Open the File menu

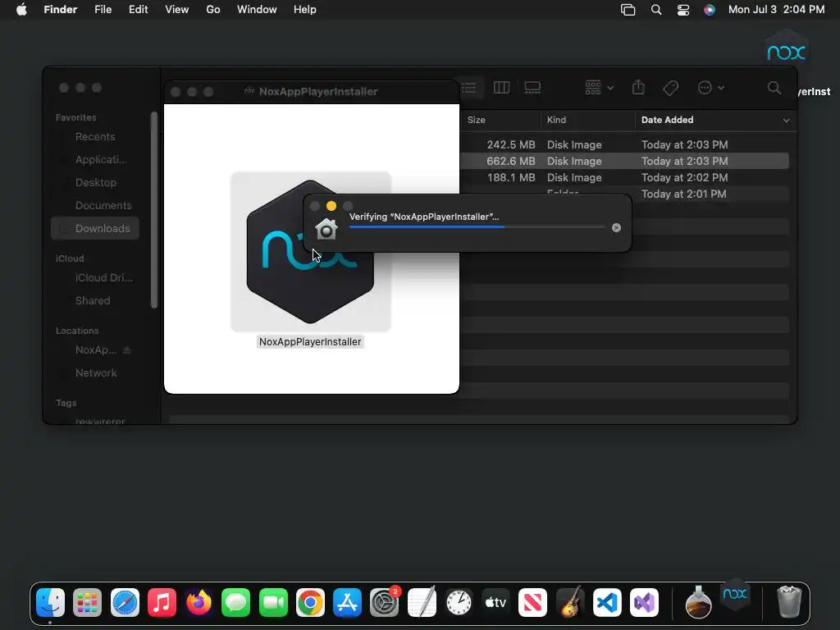point(103,10)
